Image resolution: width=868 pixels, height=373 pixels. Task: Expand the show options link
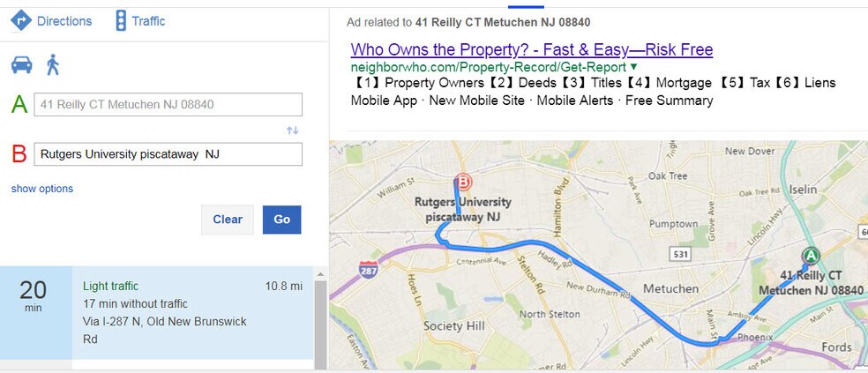(42, 189)
